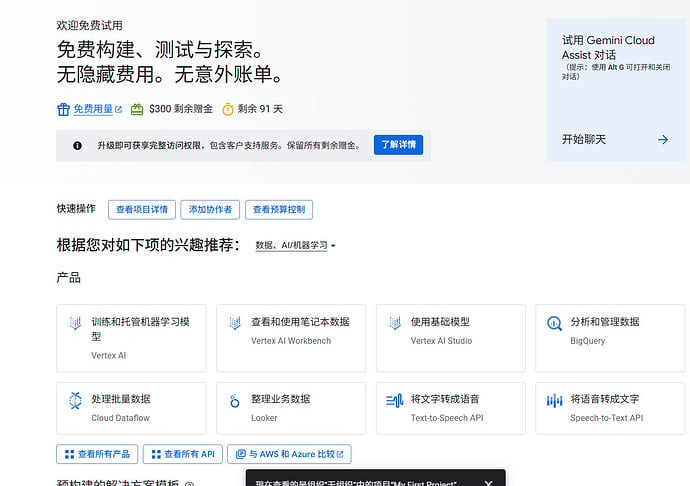
Task: Expand the 数据、AI/机器学习 interests dropdown
Action: (x=295, y=245)
